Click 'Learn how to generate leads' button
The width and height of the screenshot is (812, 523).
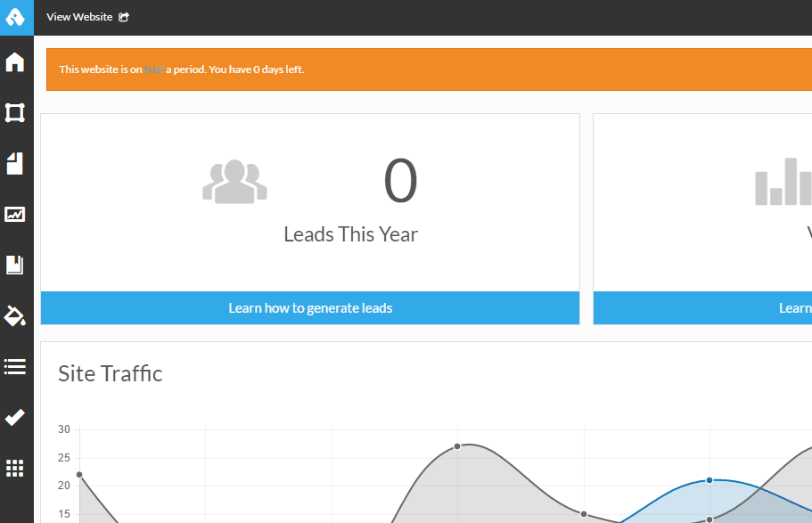tap(310, 308)
